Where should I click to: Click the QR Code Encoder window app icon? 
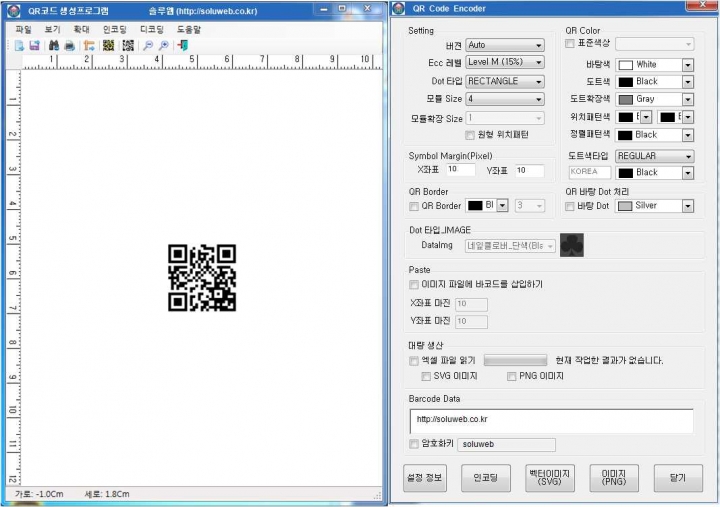(x=399, y=9)
